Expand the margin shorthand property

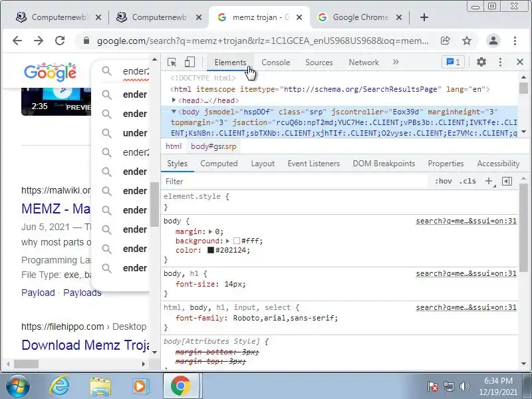[210, 231]
